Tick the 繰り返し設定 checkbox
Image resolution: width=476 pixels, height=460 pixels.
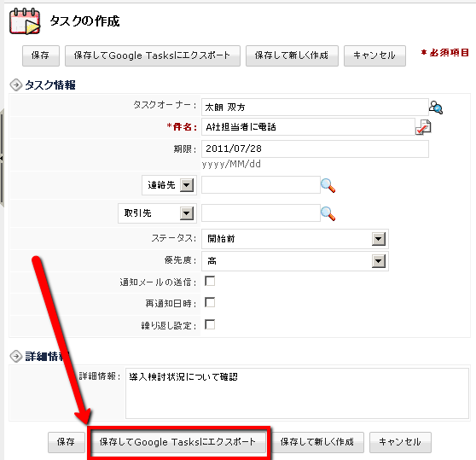210,324
